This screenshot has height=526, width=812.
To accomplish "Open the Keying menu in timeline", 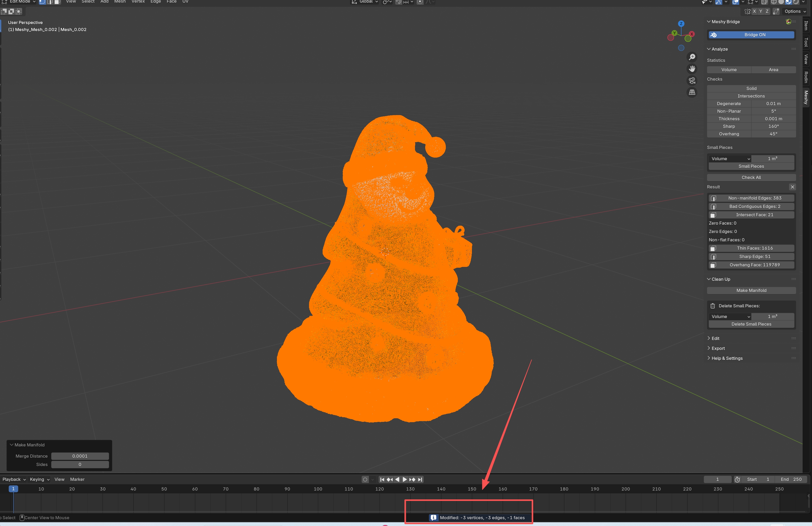I will coord(39,479).
